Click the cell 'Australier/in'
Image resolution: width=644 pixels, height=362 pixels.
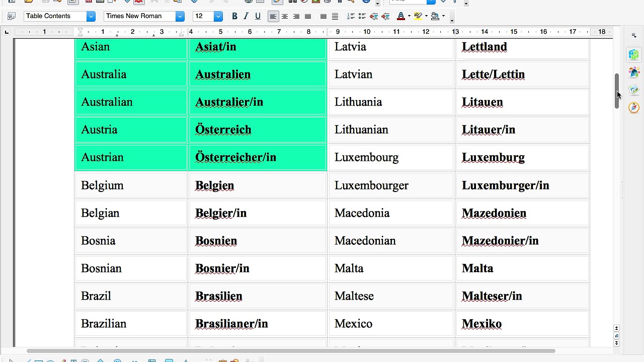pos(258,102)
